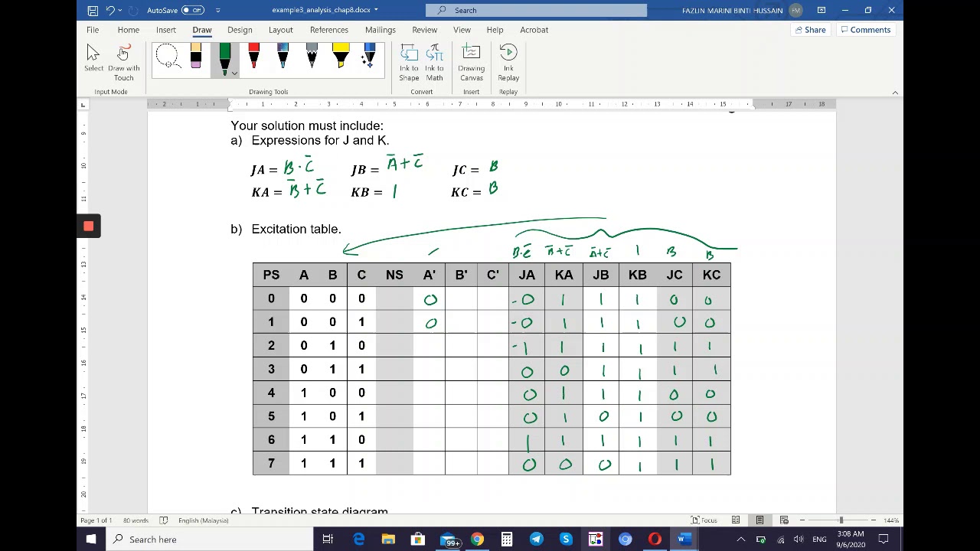The height and width of the screenshot is (551, 980).
Task: Open the File menu
Action: point(92,30)
